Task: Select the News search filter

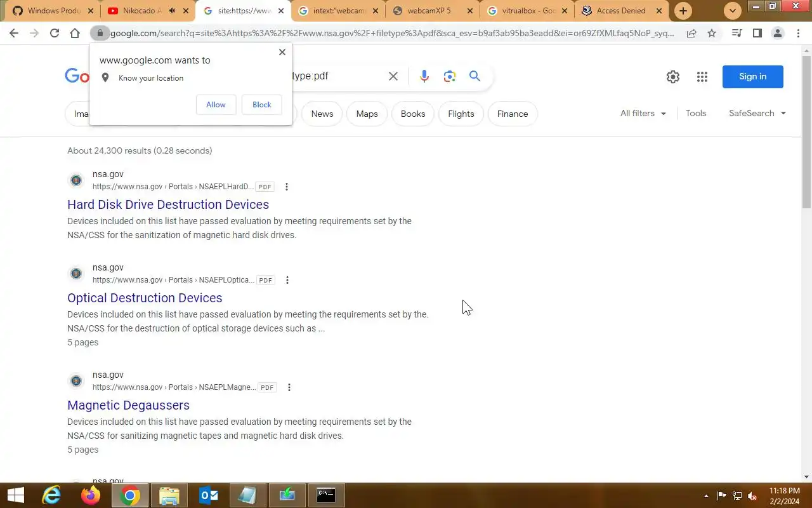Action: pos(322,114)
